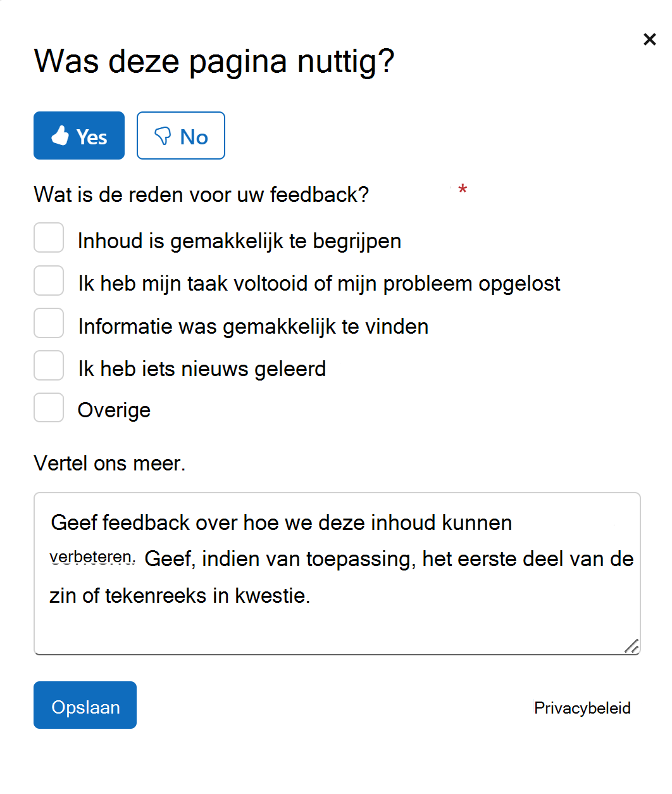The height and width of the screenshot is (794, 672).
Task: Click the thumbs-up icon on the Yes button
Action: 60,135
